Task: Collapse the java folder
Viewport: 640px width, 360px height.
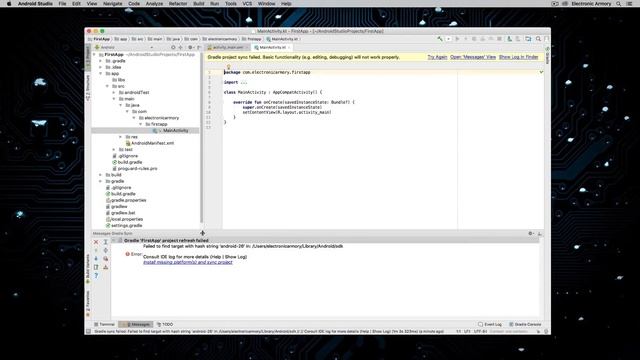Action: pyautogui.click(x=120, y=105)
